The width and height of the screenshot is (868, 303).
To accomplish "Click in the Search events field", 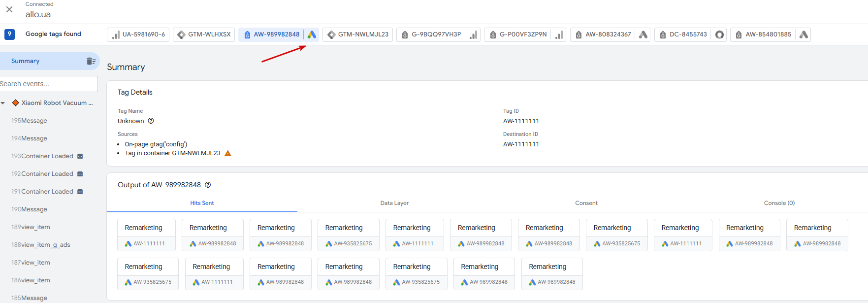I will point(48,84).
